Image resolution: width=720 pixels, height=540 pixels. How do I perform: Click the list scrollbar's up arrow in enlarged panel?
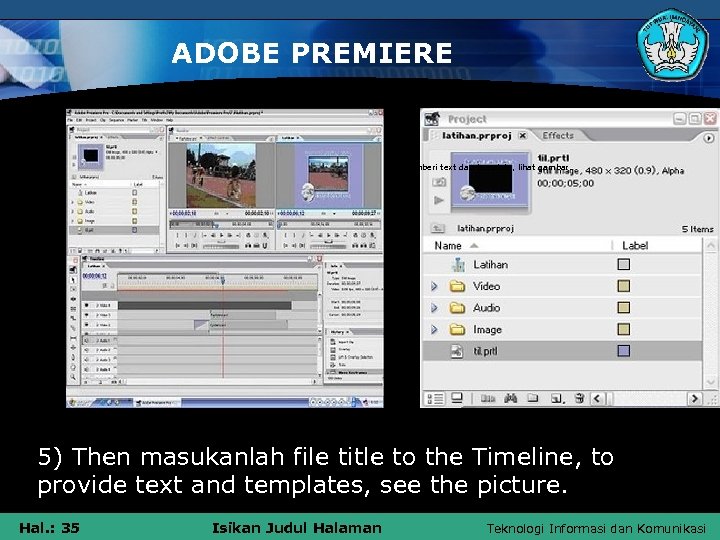(710, 246)
